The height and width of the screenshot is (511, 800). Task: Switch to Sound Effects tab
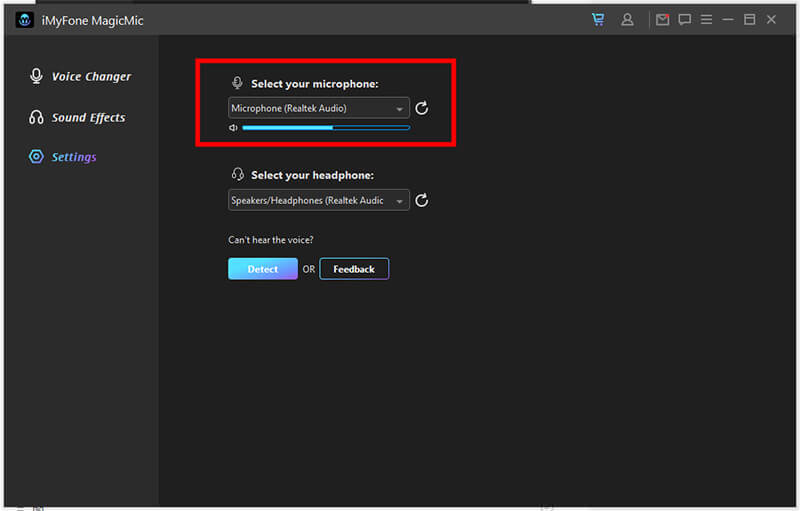(77, 117)
